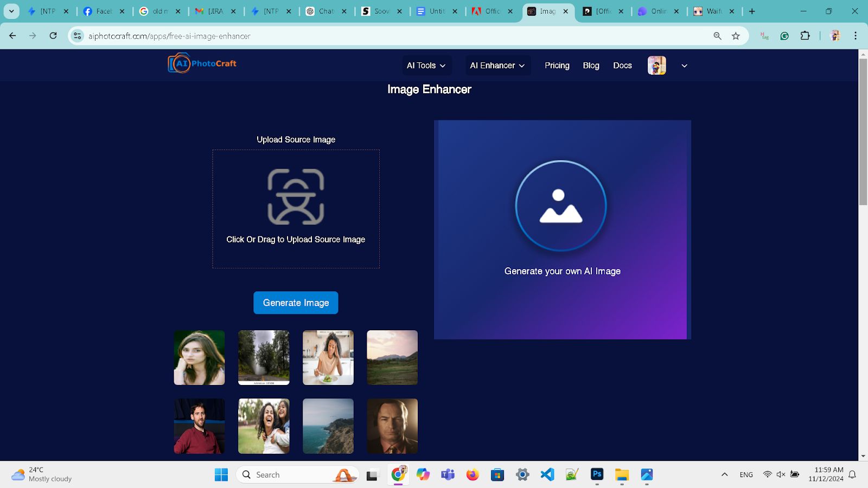Image resolution: width=868 pixels, height=488 pixels.
Task: Select the mountain meadow sample image
Action: pyautogui.click(x=392, y=358)
